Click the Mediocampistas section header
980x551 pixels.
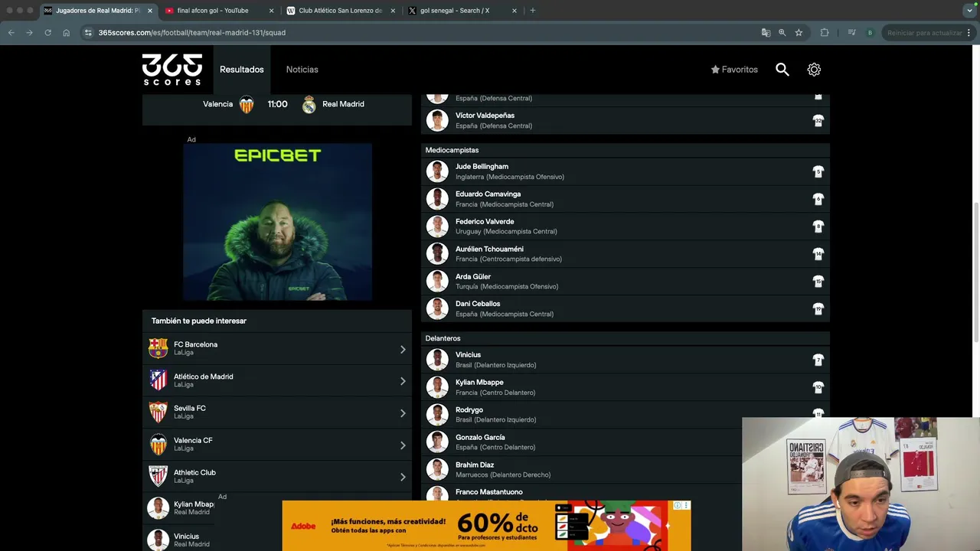626,150
